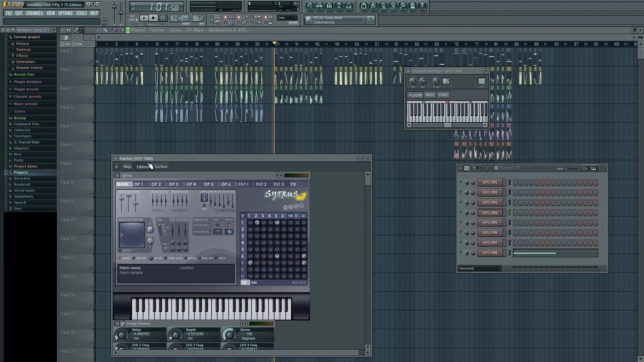Click the Record button in transport

pyautogui.click(x=163, y=18)
